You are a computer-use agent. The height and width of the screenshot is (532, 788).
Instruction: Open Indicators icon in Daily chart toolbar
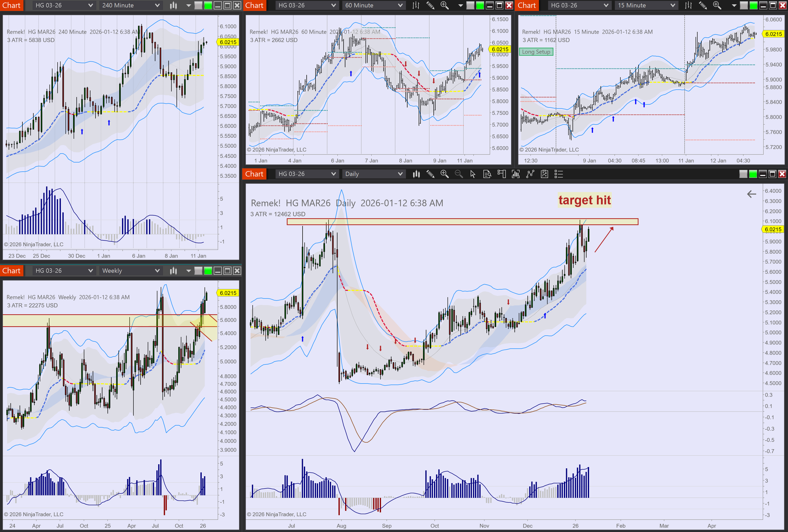point(515,174)
